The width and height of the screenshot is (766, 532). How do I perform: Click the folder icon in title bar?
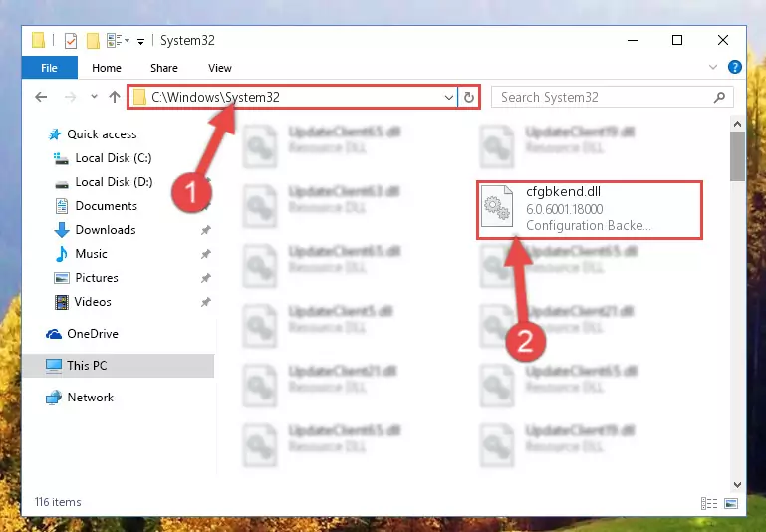38,40
